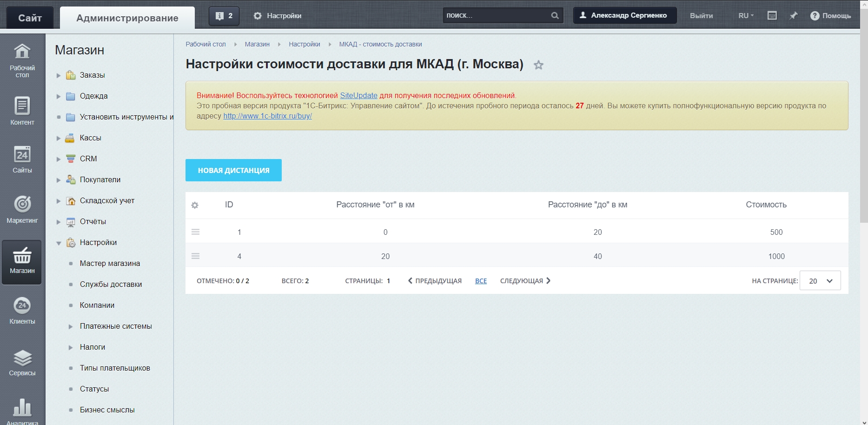Open the Рабочий стол sidebar icon
The width and height of the screenshot is (868, 425).
[x=22, y=60]
